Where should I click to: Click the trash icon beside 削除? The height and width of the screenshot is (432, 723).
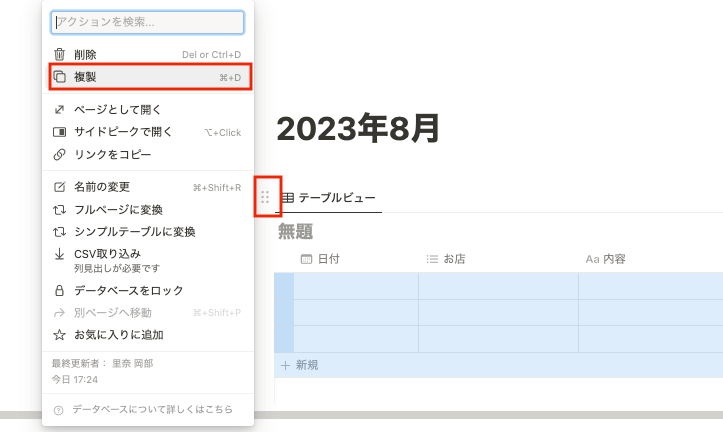click(59, 55)
